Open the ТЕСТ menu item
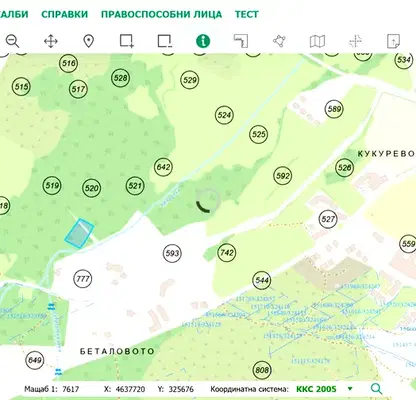 [247, 14]
